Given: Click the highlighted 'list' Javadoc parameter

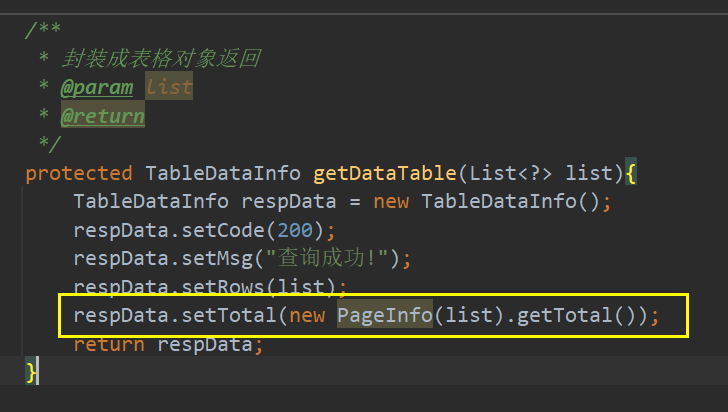Looking at the screenshot, I should (x=169, y=86).
